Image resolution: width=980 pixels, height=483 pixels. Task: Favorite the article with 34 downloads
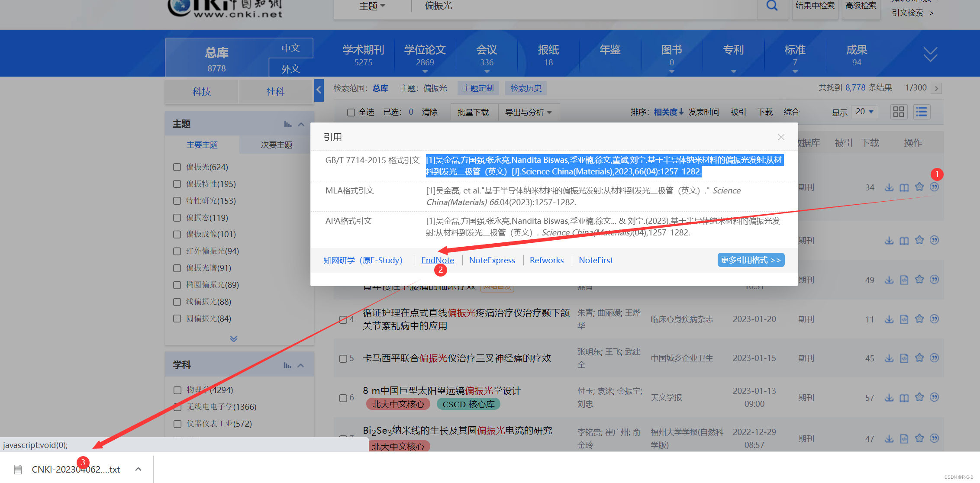click(919, 187)
